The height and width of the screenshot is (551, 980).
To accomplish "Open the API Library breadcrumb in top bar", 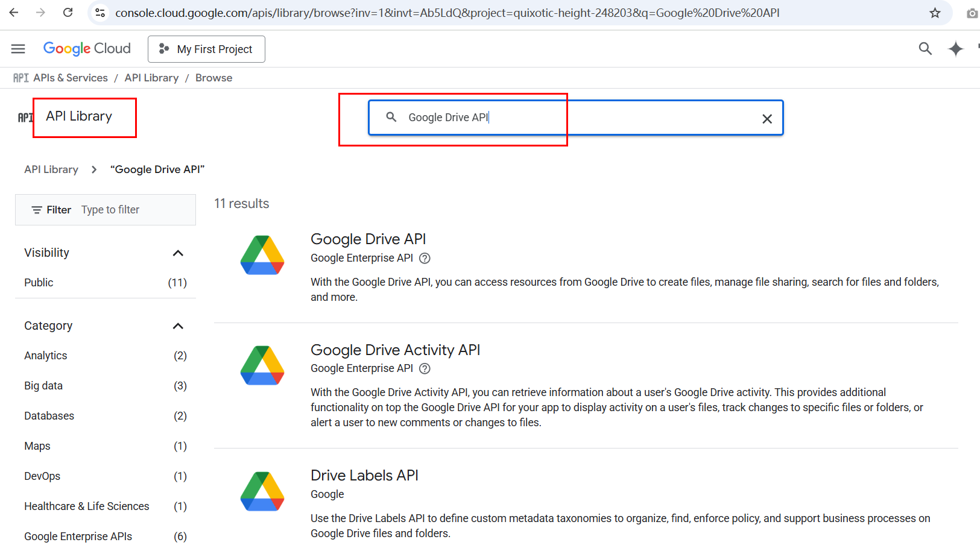I will pyautogui.click(x=151, y=78).
